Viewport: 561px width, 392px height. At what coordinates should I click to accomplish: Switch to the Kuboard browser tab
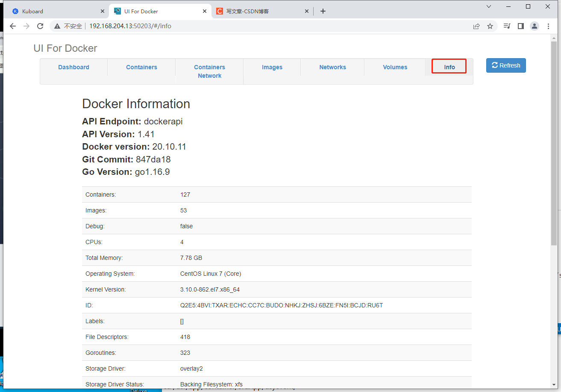coord(58,11)
